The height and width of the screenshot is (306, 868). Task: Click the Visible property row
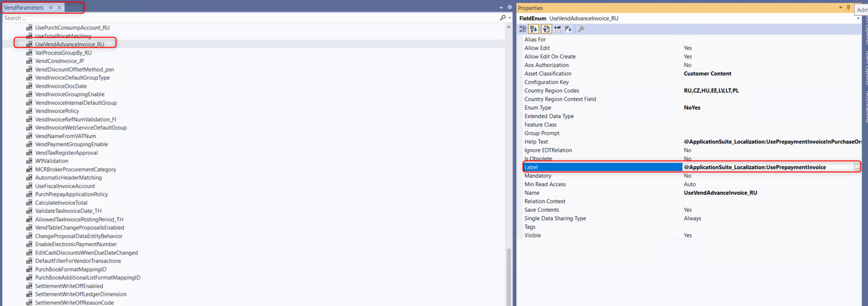pyautogui.click(x=692, y=236)
